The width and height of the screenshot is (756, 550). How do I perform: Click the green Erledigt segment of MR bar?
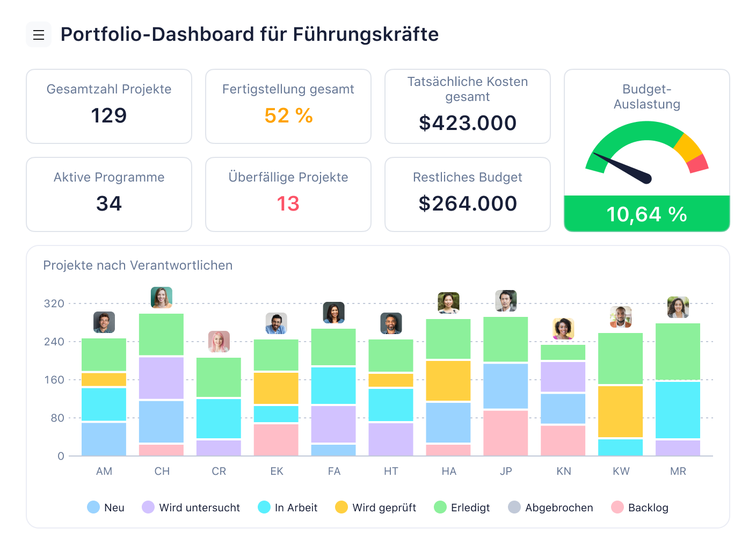tap(678, 351)
